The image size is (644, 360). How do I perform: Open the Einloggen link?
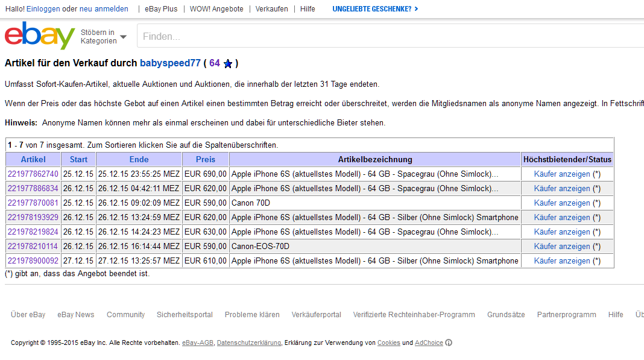(x=43, y=9)
